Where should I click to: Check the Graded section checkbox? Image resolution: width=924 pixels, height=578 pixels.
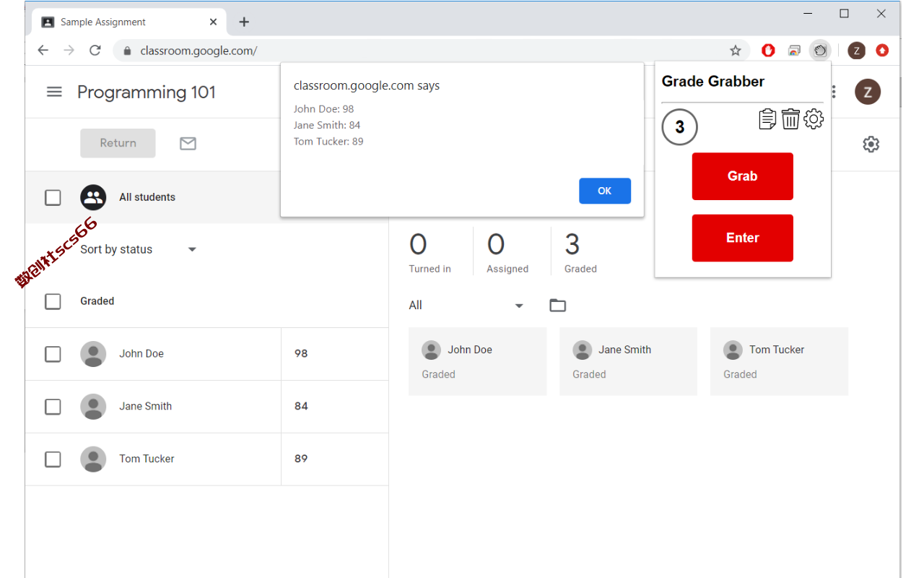click(x=53, y=301)
